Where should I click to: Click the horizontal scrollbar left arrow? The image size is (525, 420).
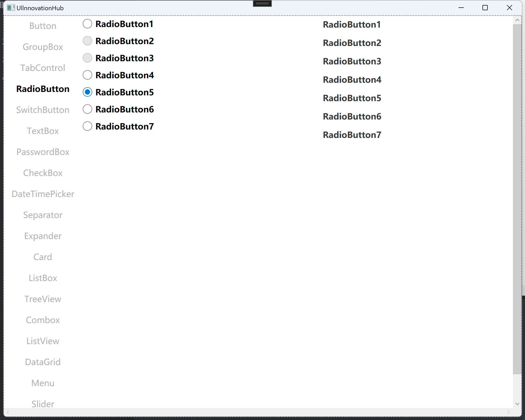pyautogui.click(x=8, y=412)
